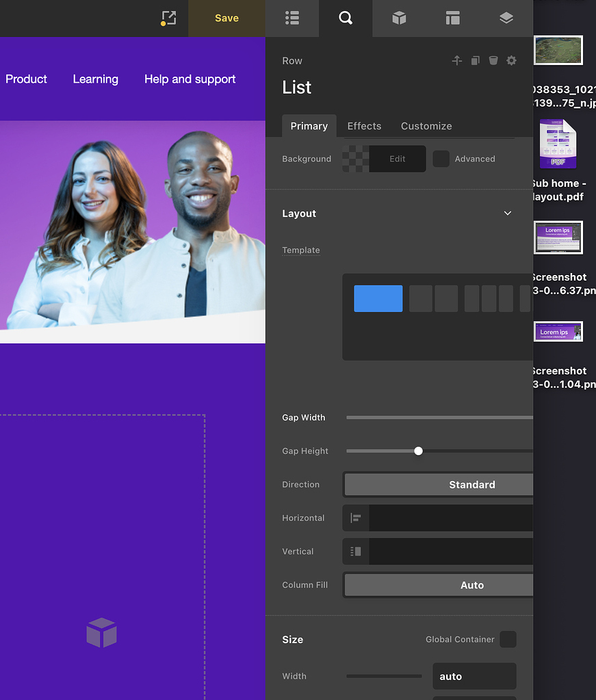Viewport: 596px width, 700px height.
Task: Select the list outline icon in top toolbar
Action: (292, 18)
